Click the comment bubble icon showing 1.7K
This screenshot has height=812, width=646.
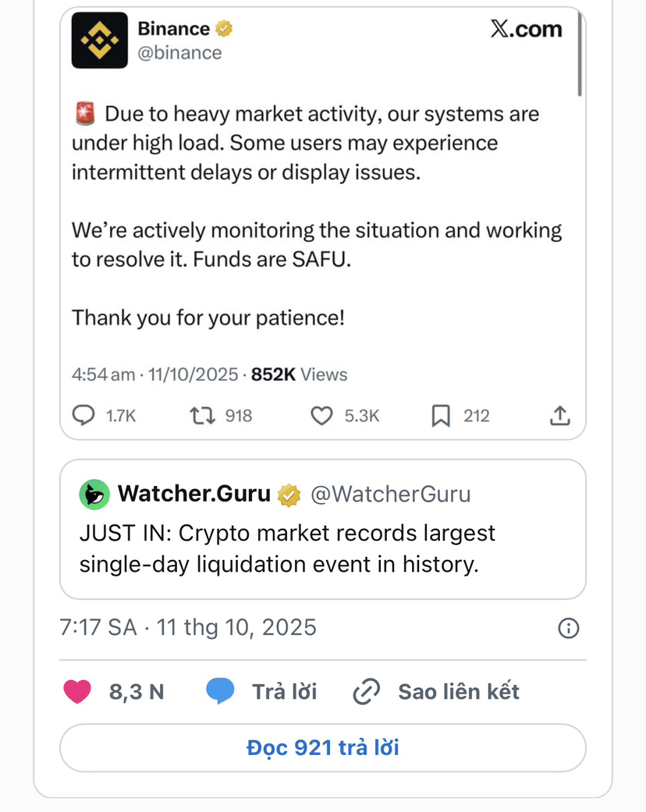pos(83,416)
